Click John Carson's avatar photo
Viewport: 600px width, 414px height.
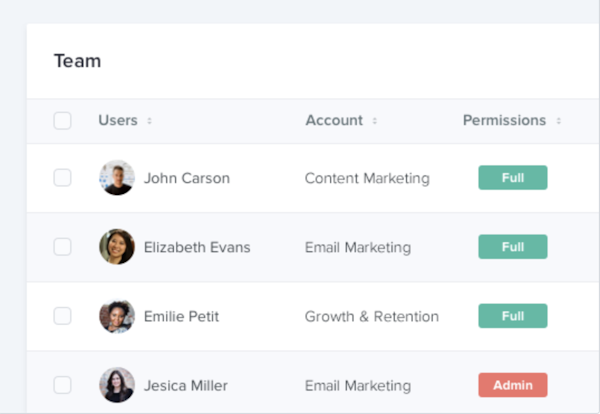(x=116, y=178)
